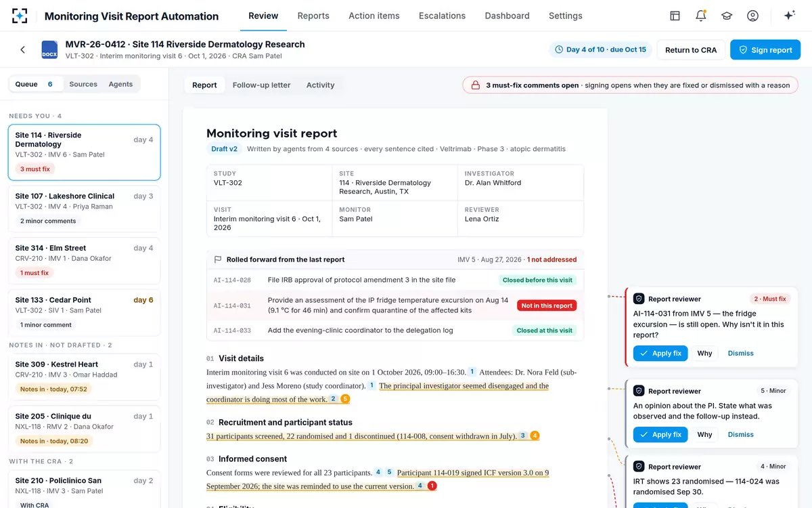Open Site 210 Policlinico San card
Image resolution: width=812 pixels, height=508 pixels.
point(85,489)
